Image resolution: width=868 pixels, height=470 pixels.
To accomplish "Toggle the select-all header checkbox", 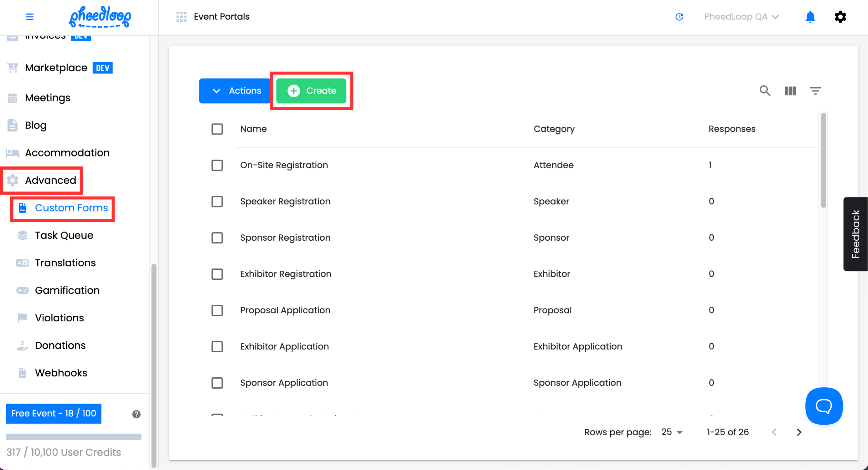I will (x=217, y=129).
